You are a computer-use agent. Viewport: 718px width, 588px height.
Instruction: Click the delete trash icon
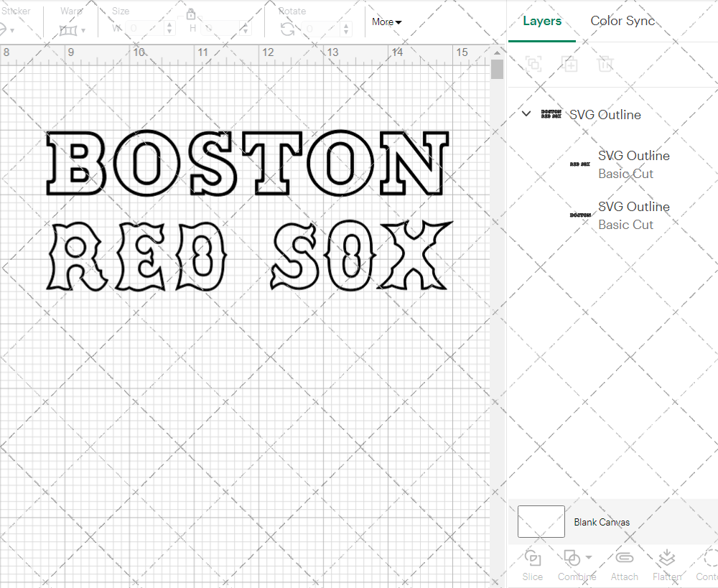point(605,64)
